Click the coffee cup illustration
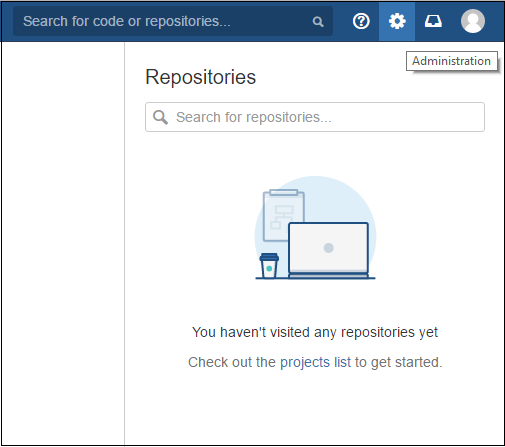The image size is (505, 447). coord(269,265)
